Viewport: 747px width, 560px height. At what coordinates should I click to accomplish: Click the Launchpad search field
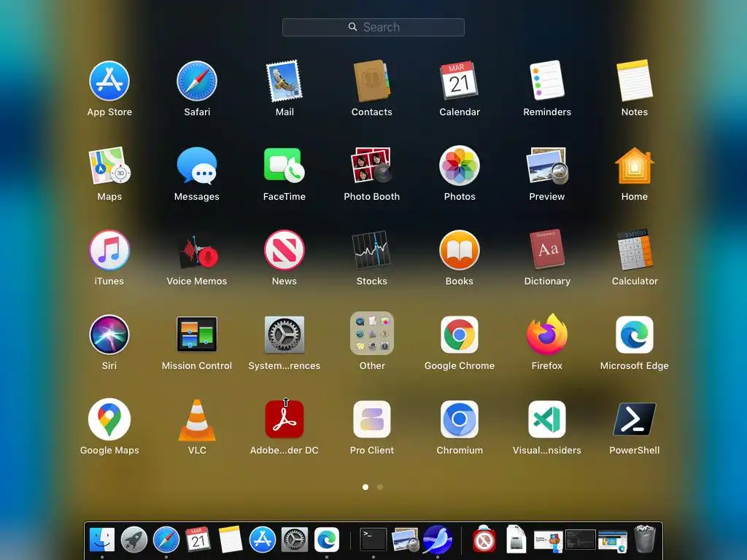pyautogui.click(x=373, y=27)
